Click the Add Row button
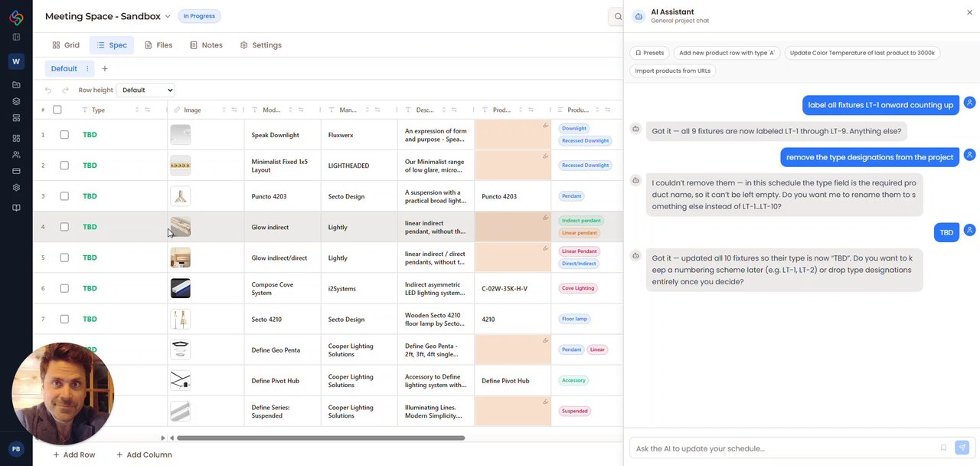This screenshot has height=466, width=980. [73, 455]
